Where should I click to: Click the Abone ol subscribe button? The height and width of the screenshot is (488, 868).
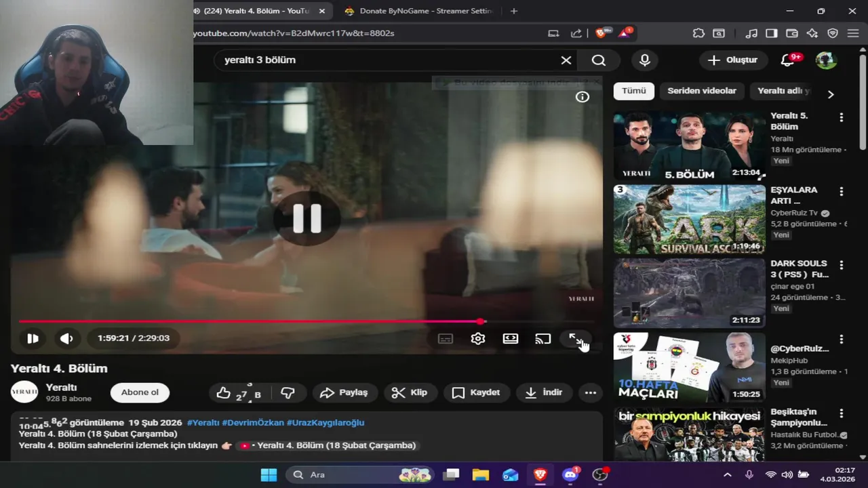click(140, 392)
